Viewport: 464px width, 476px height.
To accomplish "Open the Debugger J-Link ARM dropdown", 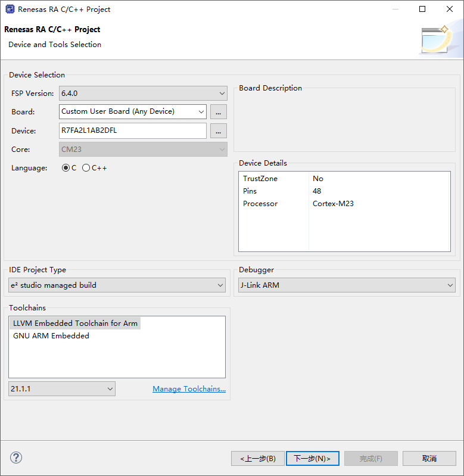I will (347, 285).
